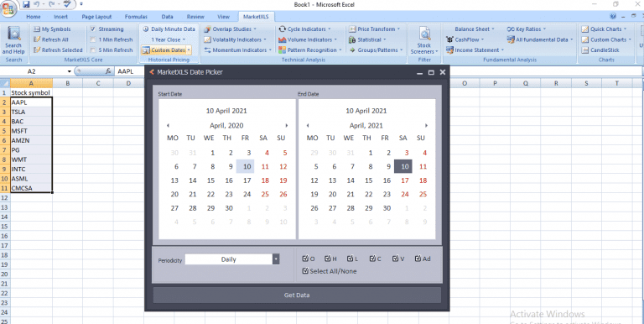This screenshot has width=644, height=324.
Task: Go to next month in Start Date
Action: 286,125
